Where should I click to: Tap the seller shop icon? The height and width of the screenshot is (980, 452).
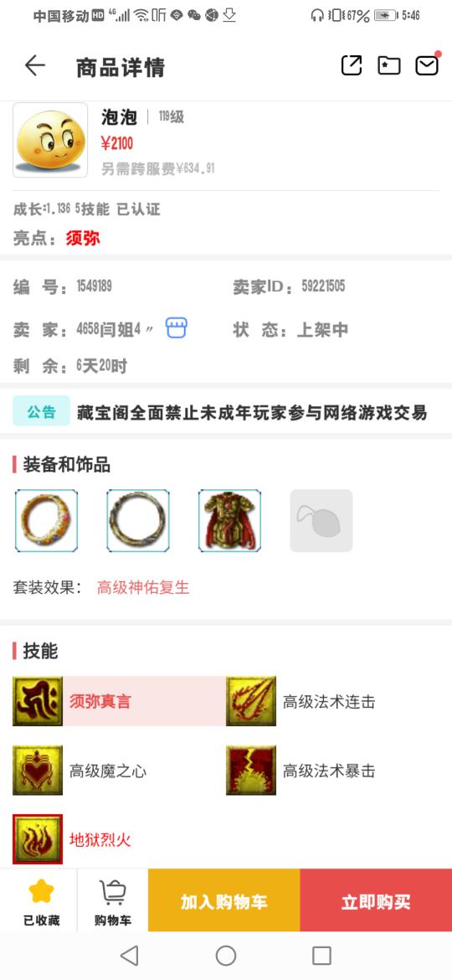pos(177,328)
